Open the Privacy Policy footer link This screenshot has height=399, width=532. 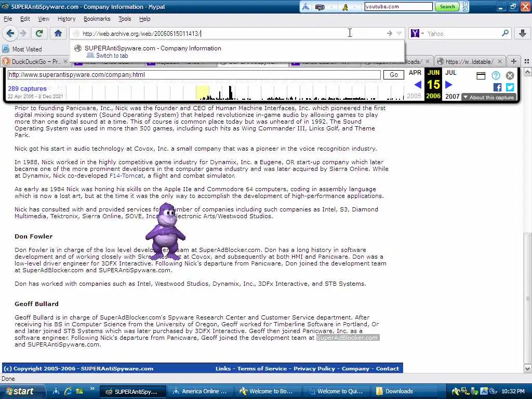click(314, 368)
